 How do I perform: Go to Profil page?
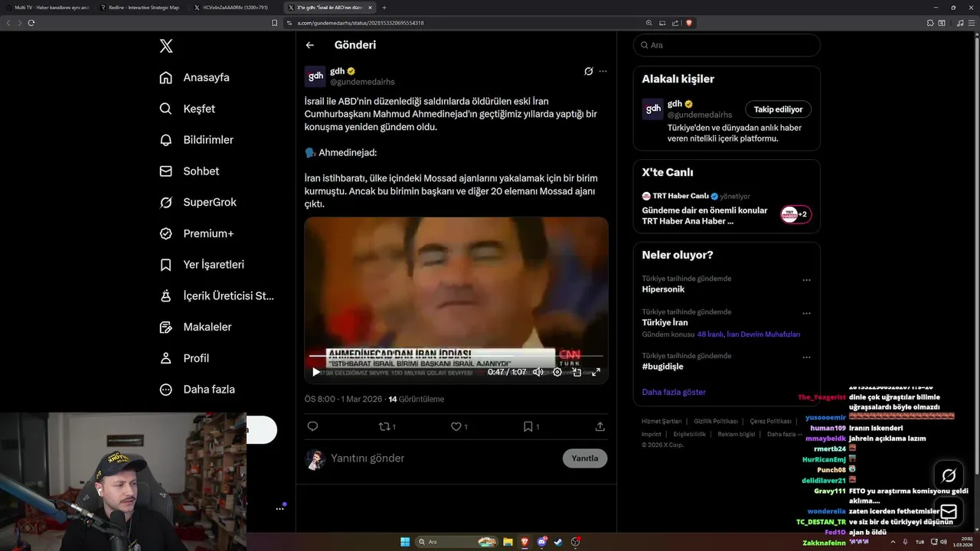click(184, 358)
